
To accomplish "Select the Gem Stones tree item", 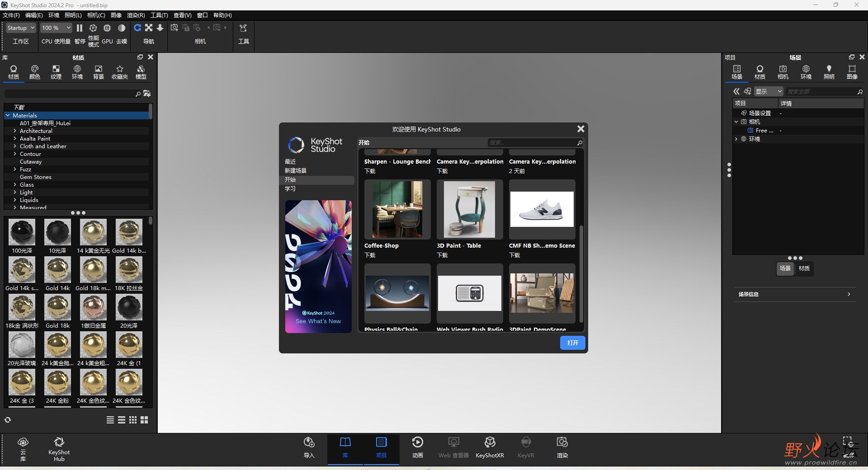I will [x=36, y=177].
